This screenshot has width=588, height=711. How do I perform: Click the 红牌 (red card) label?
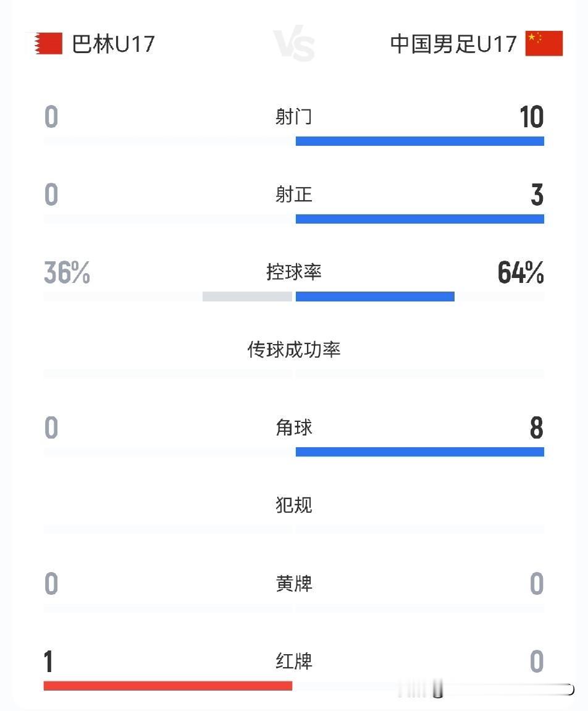294,663
